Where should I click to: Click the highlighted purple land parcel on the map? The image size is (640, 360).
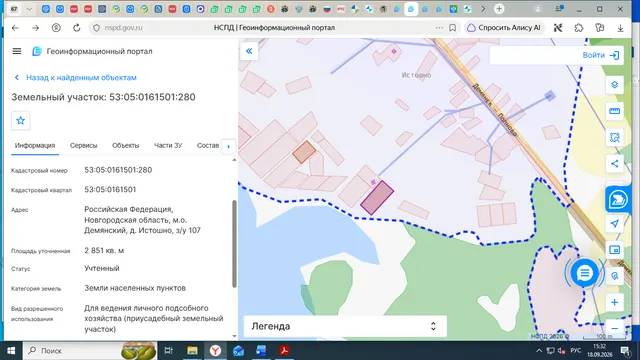[377, 198]
